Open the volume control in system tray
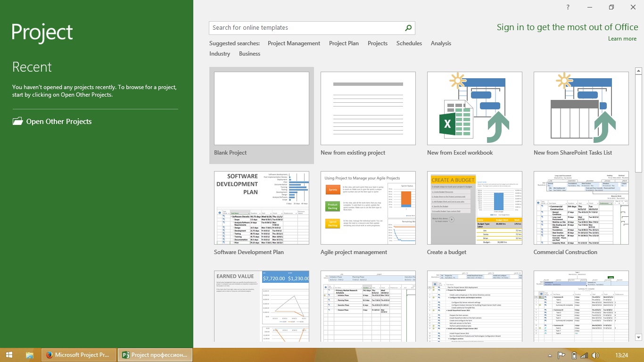Screen dimensions: 644x362 [x=595, y=355]
